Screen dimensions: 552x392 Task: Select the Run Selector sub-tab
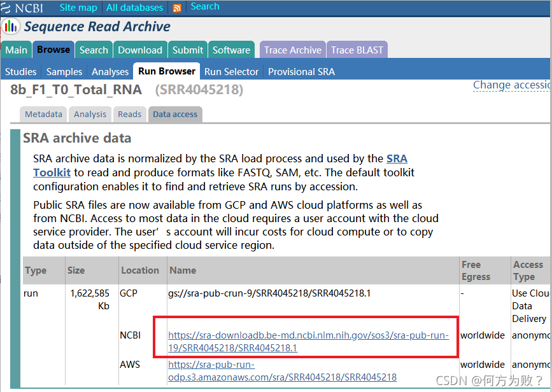(231, 71)
